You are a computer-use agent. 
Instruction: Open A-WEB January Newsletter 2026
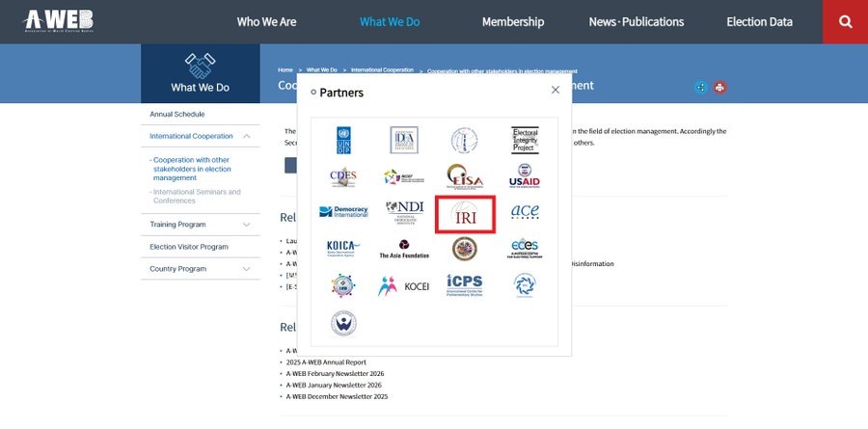(x=334, y=386)
